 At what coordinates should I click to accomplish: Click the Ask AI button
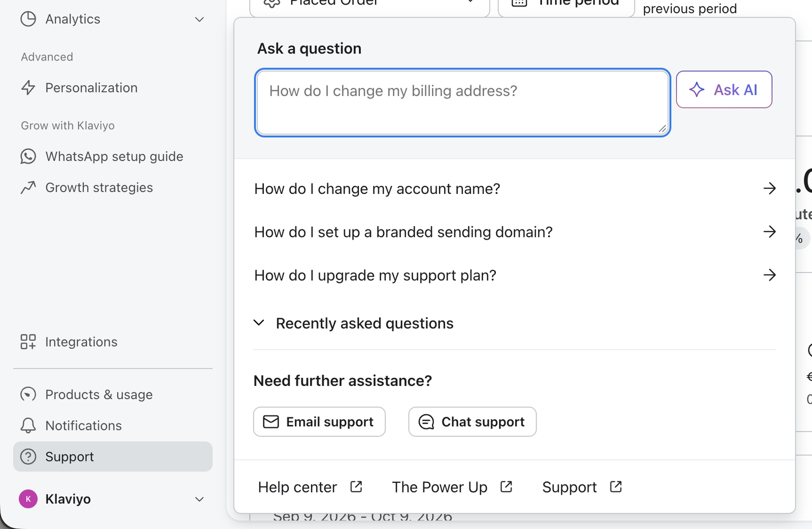[724, 89]
